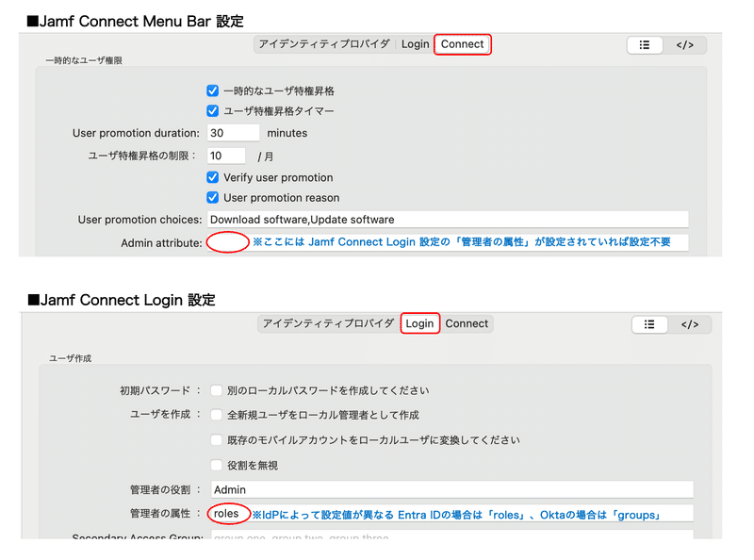Screen dimensions: 754x560
Task: Click the '/ 月' unit label
Action: [266, 156]
